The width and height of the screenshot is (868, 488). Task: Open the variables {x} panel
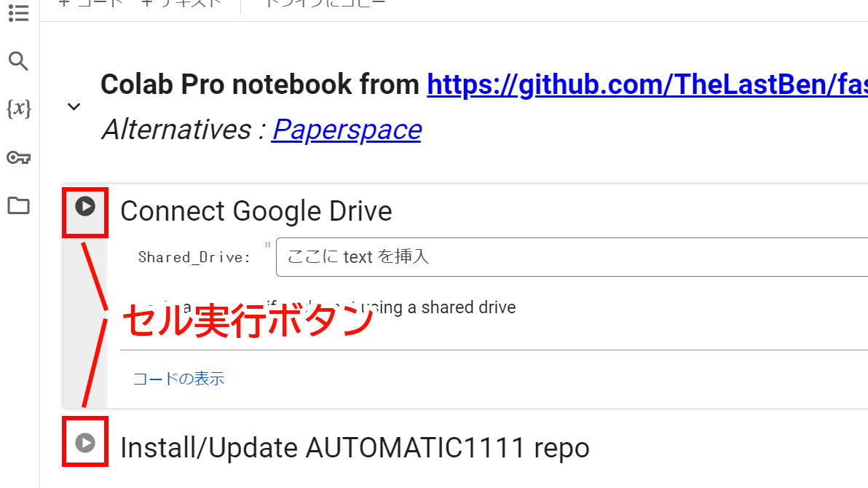[17, 109]
